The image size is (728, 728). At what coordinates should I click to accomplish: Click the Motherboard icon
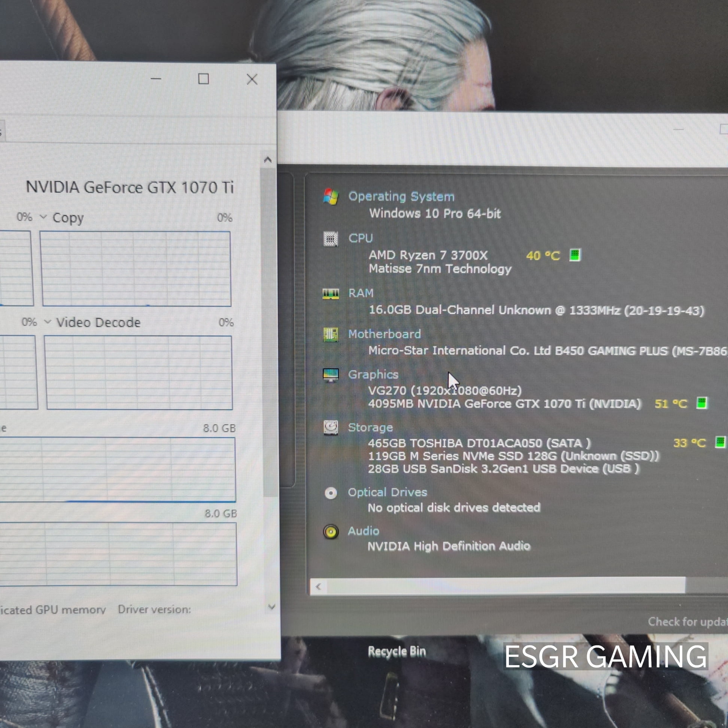click(330, 334)
